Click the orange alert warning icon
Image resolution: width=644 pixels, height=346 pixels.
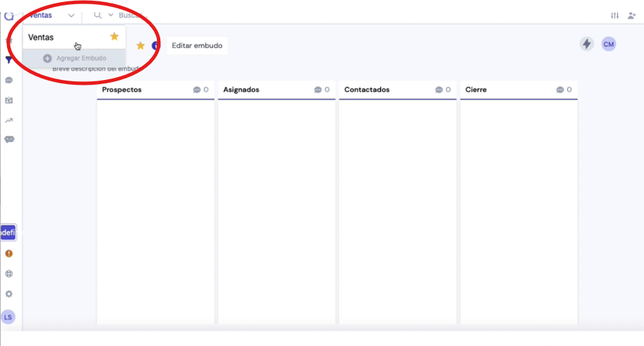coord(9,254)
